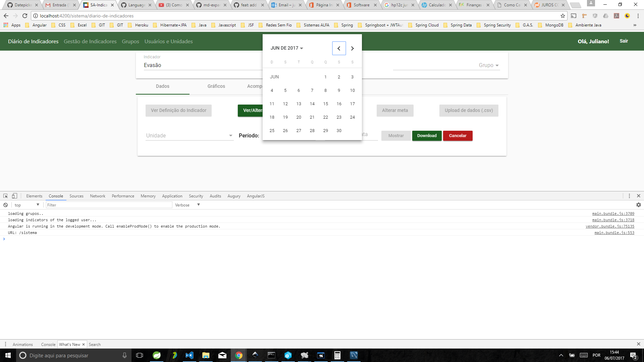This screenshot has height=362, width=644.
Task: Click the Sair logout link
Action: [x=624, y=41]
